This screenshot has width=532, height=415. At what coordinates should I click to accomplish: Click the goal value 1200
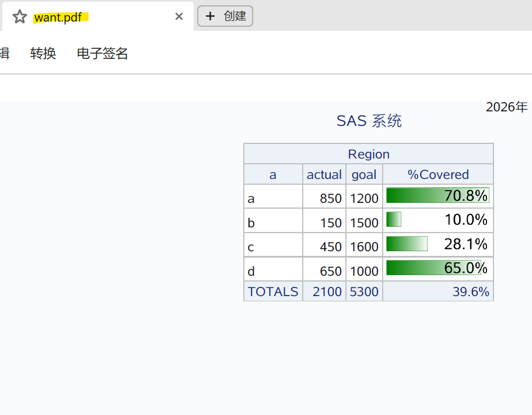coord(364,199)
